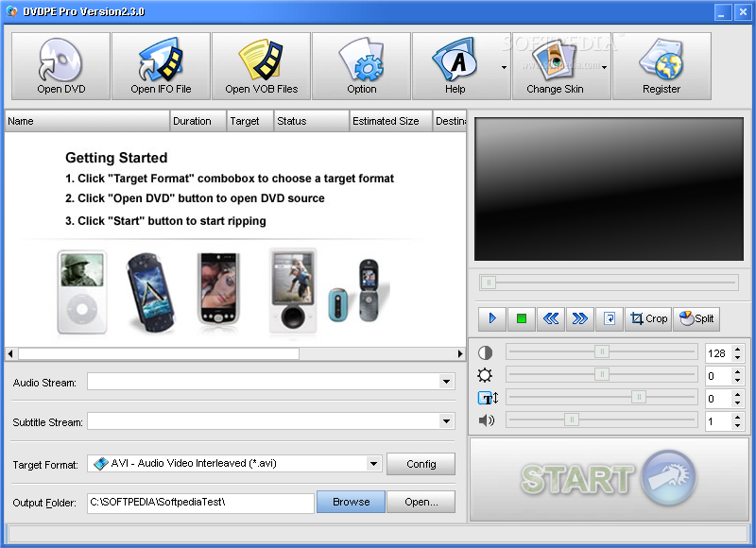
Task: Click the Open... output folder button
Action: [421, 502]
